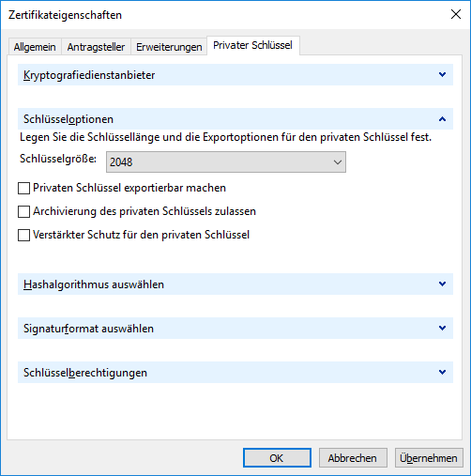471x476 pixels.
Task: Close the Zertifikateigenschaften dialog with X
Action: [x=456, y=14]
